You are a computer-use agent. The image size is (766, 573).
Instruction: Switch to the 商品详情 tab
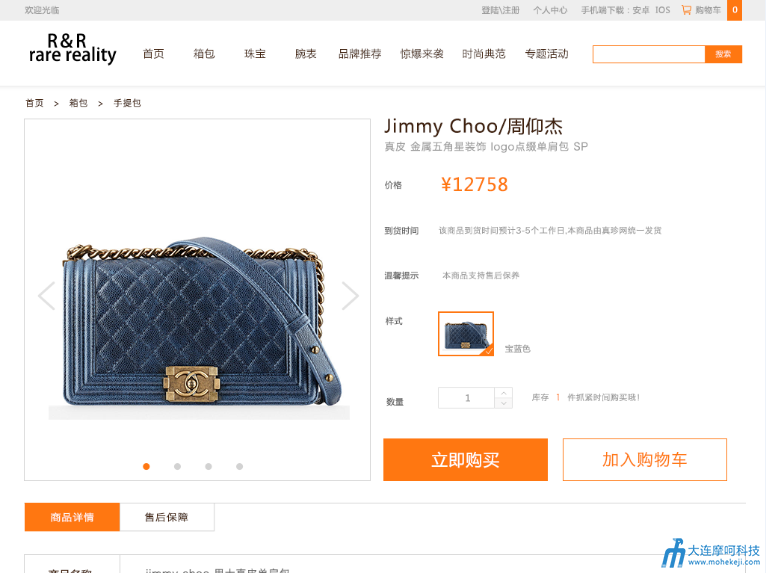72,517
